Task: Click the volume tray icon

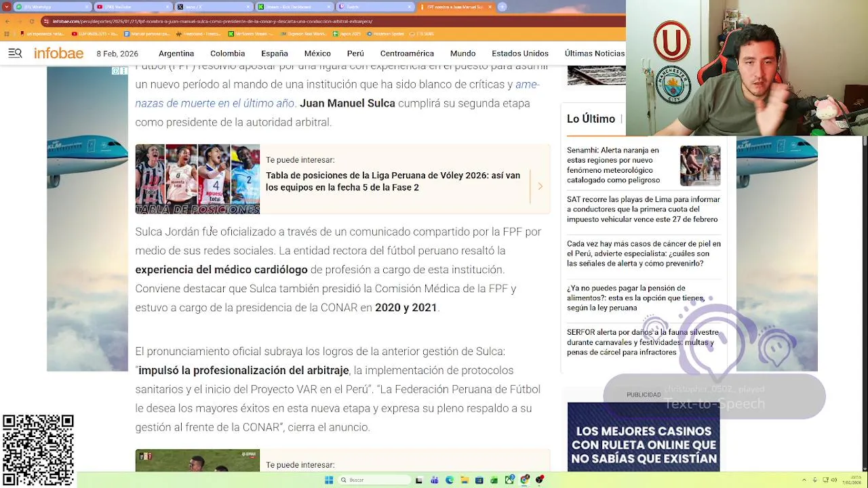Action: 834,480
